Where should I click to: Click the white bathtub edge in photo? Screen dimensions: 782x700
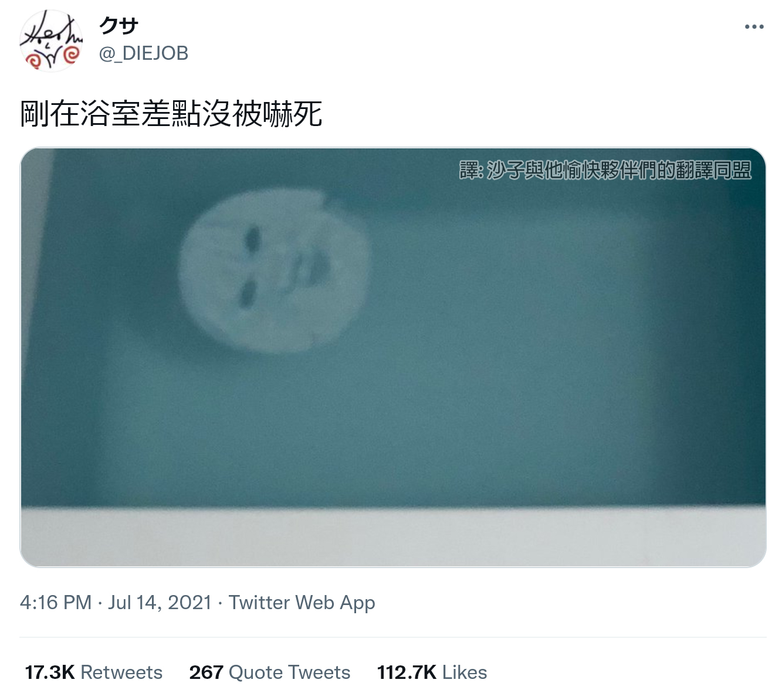(393, 536)
